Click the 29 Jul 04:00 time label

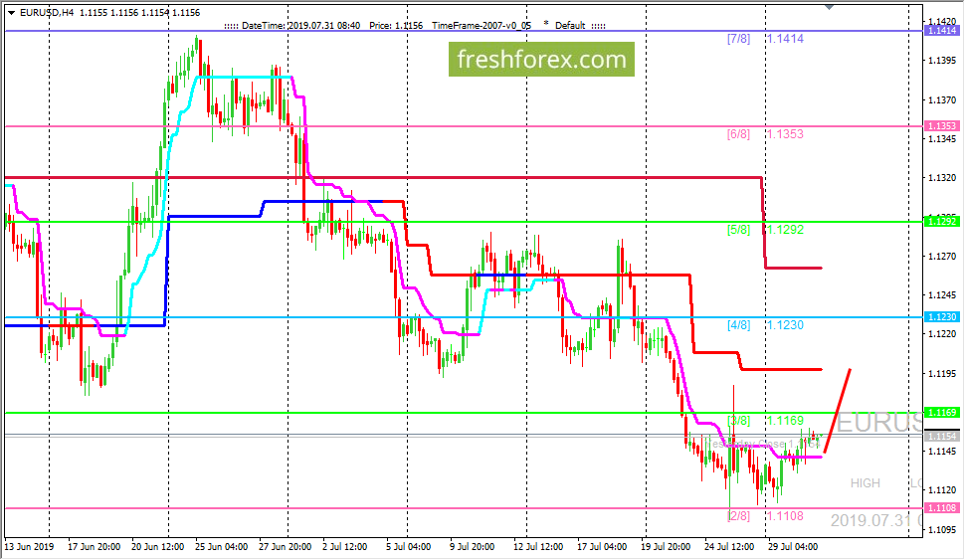tap(793, 546)
